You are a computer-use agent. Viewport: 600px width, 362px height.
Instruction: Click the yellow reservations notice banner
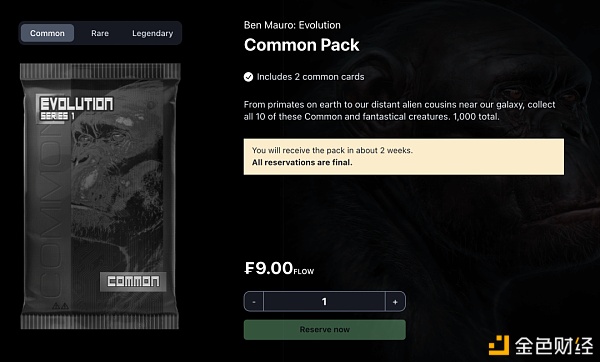404,157
